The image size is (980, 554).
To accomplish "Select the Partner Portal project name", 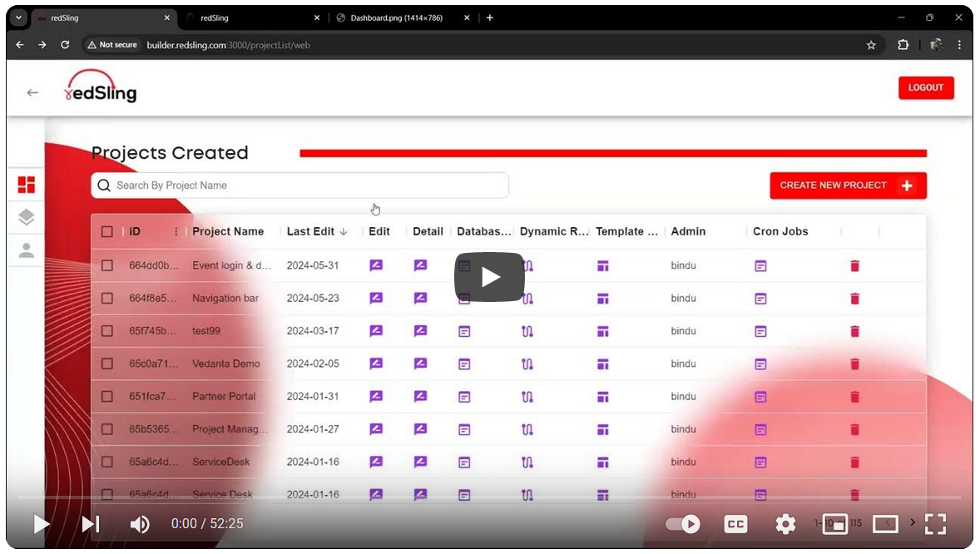I will [224, 397].
